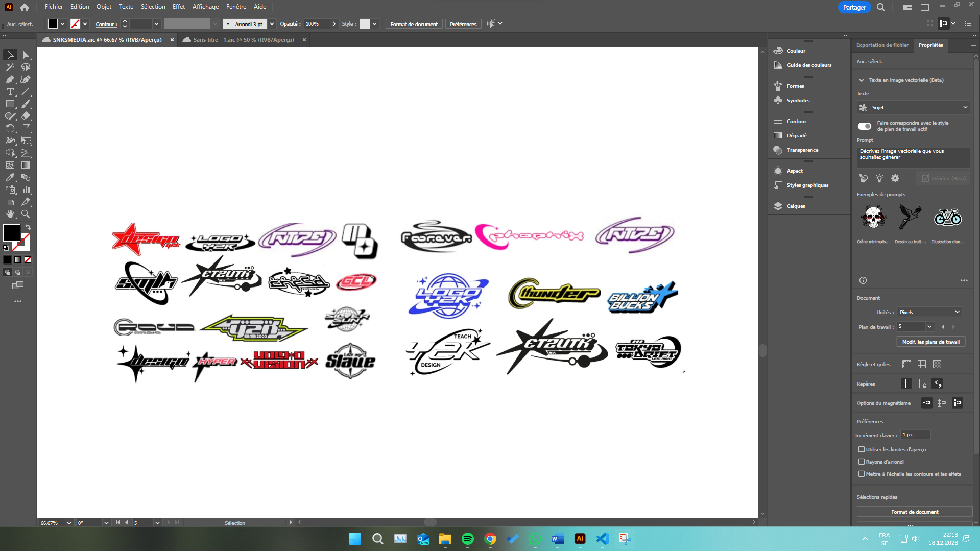Select the Eraser tool

point(26,116)
